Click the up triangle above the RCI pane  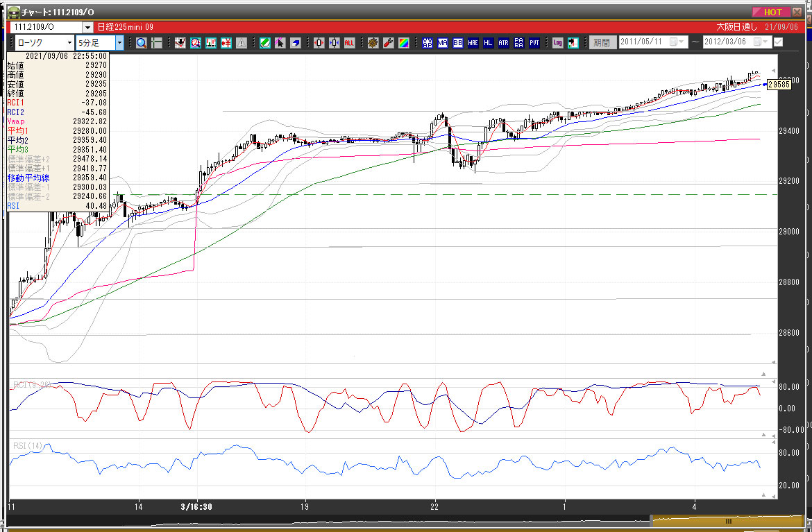pyautogui.click(x=763, y=374)
